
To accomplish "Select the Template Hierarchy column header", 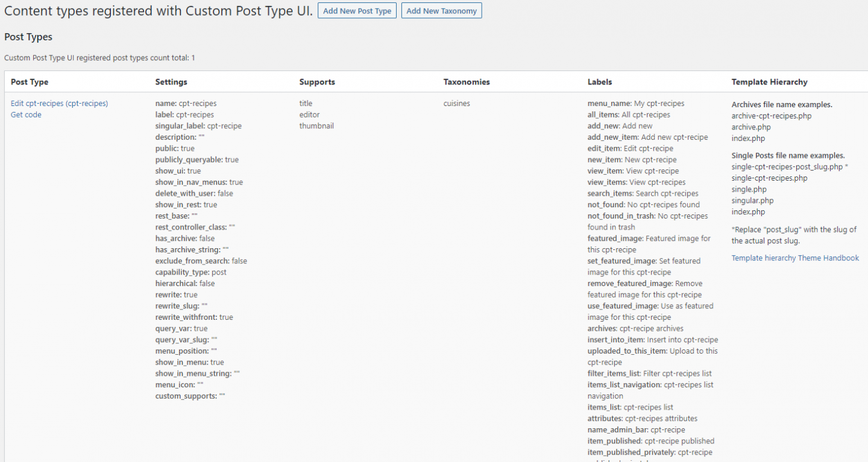I will click(769, 82).
